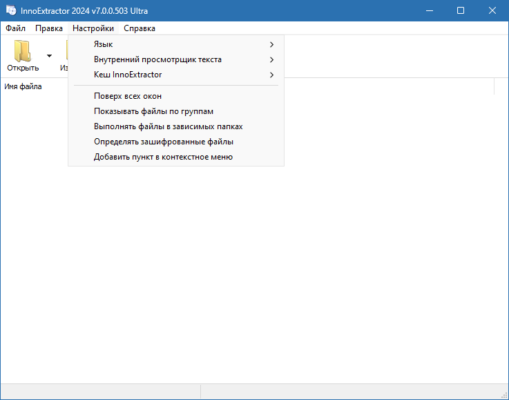Close the InnoExtractor window
This screenshot has height=400, width=509.
pos(492,11)
